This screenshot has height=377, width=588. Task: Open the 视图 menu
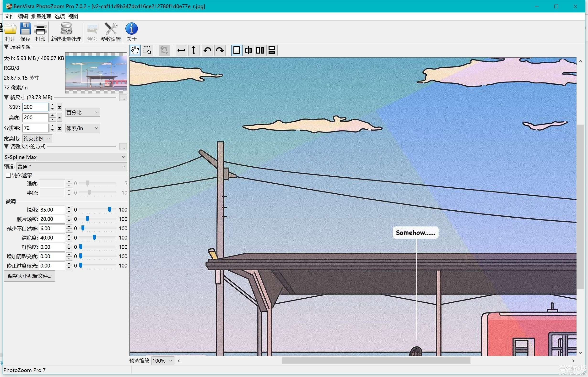tap(73, 16)
